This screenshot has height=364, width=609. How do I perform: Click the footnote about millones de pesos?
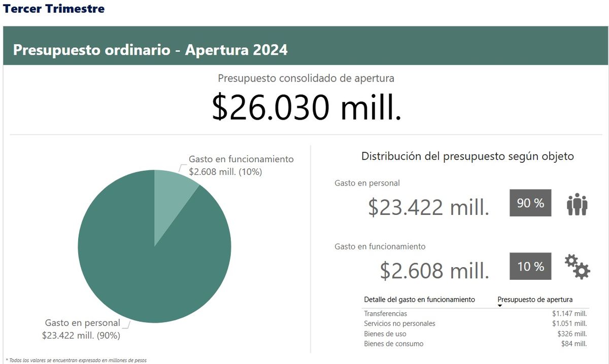75,360
